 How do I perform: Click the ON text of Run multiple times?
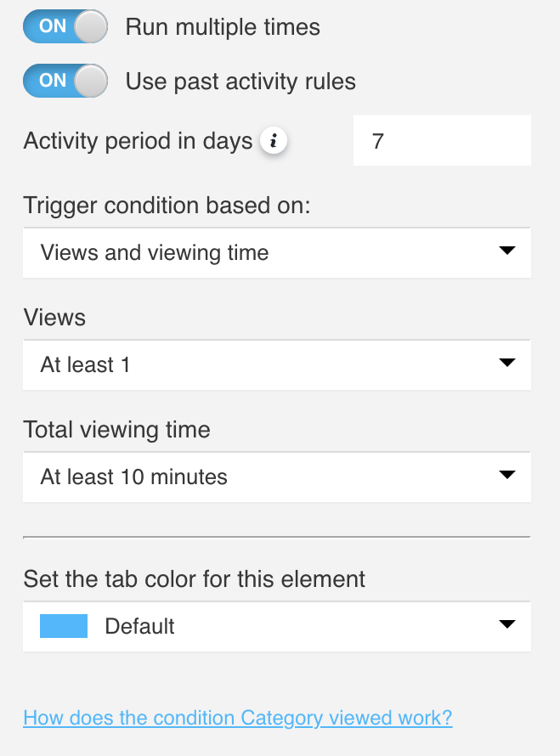tap(52, 26)
